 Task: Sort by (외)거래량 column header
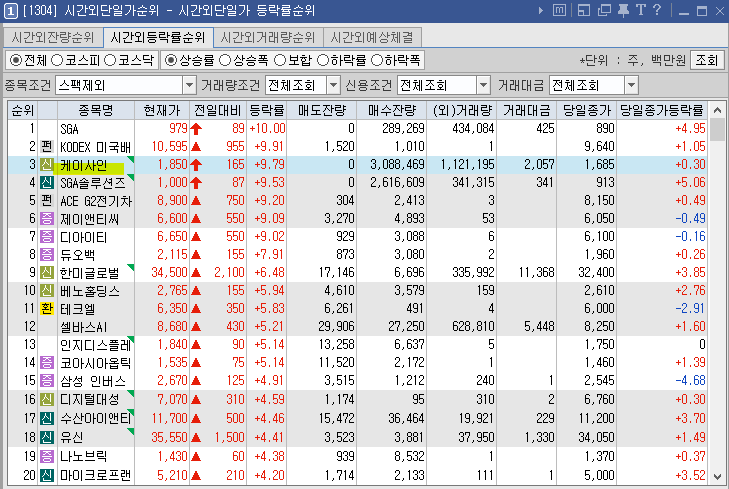pyautogui.click(x=462, y=110)
